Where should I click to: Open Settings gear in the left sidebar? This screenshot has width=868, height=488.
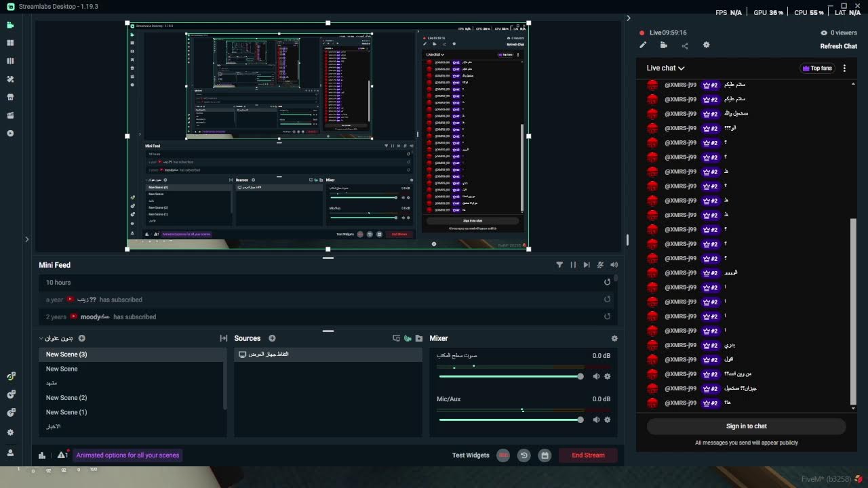[10, 432]
